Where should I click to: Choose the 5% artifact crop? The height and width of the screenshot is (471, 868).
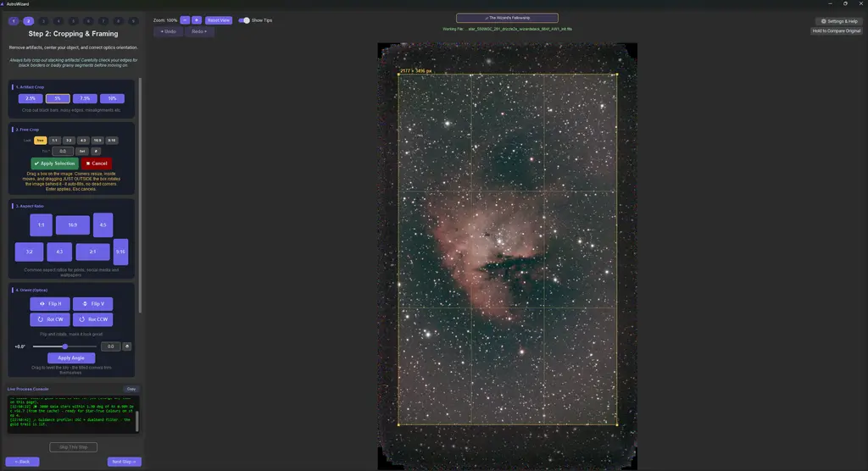(x=58, y=98)
